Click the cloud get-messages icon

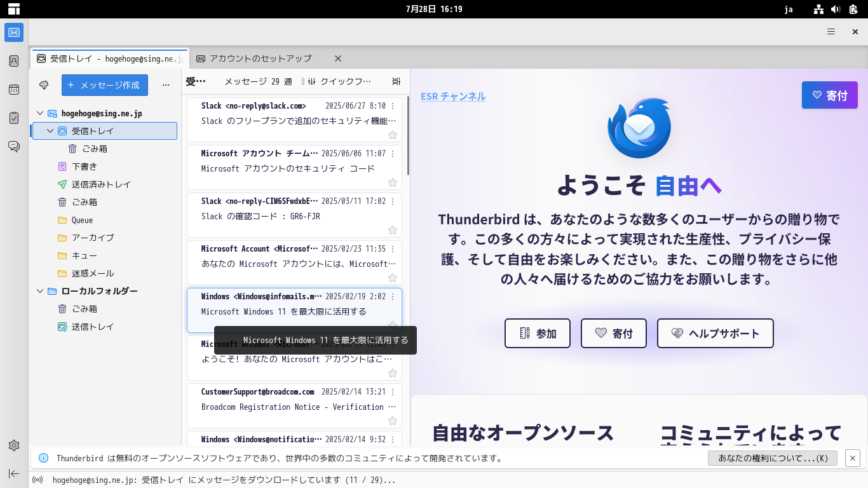44,85
